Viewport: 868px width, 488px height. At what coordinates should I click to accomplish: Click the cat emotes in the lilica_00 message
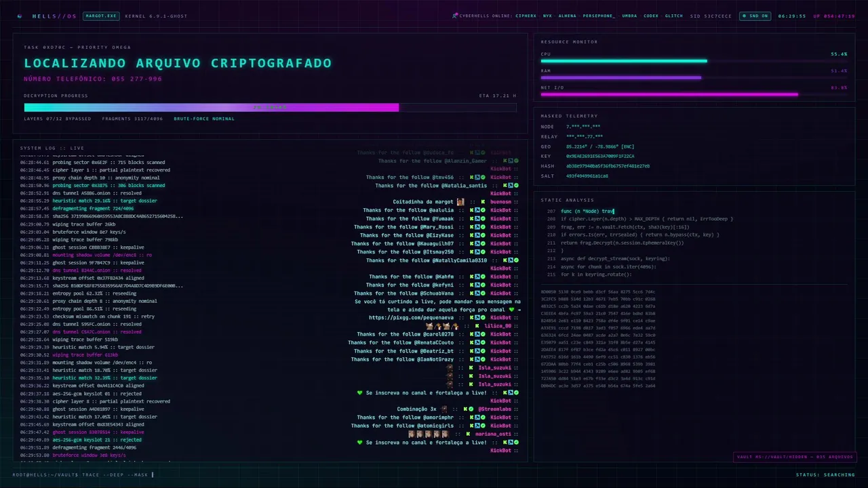coord(442,326)
